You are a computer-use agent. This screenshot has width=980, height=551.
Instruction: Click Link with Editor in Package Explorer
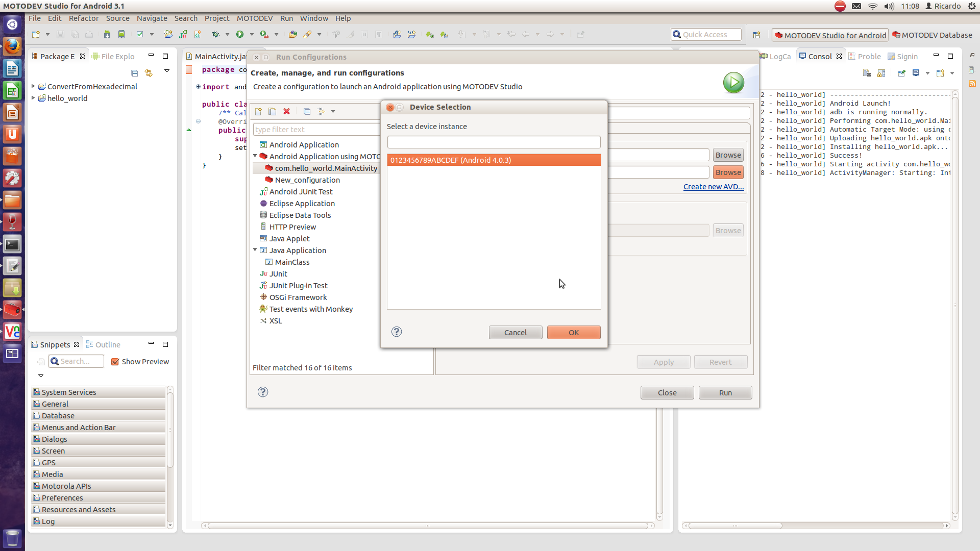[149, 73]
